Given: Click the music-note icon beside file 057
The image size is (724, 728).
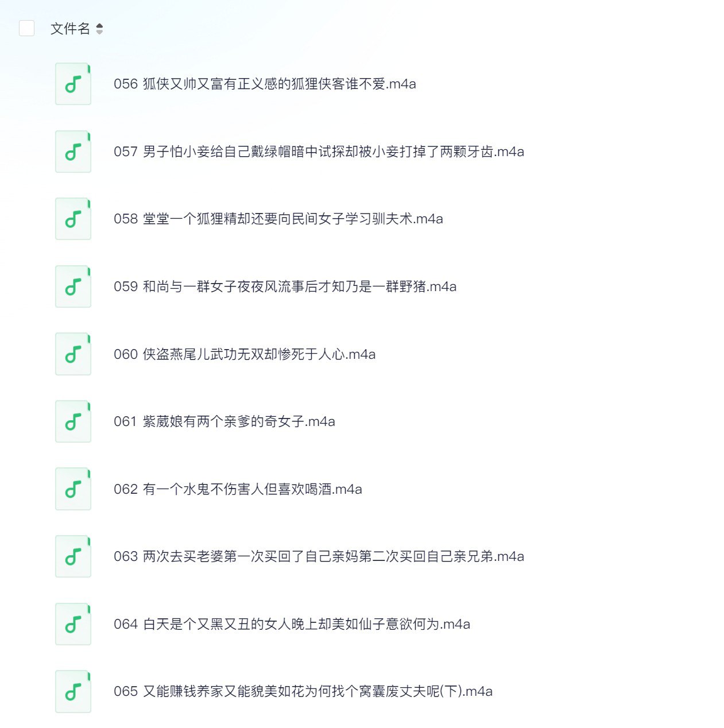Looking at the screenshot, I should tap(72, 152).
